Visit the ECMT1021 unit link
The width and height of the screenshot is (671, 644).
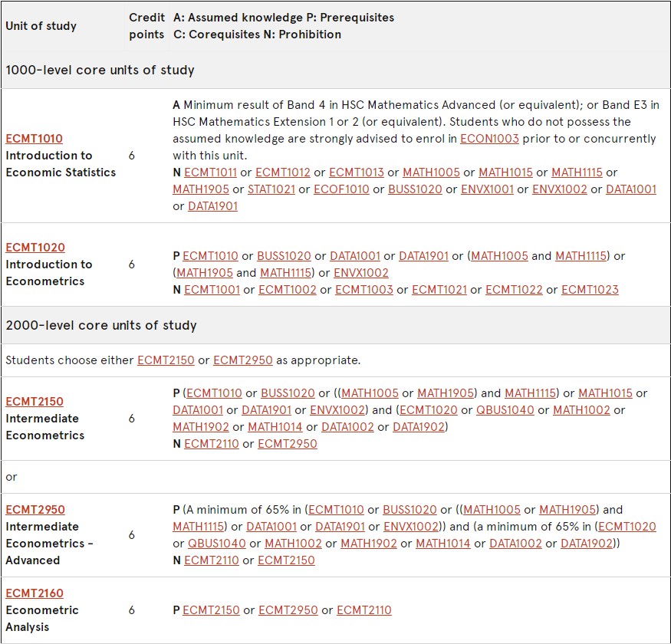(440, 290)
